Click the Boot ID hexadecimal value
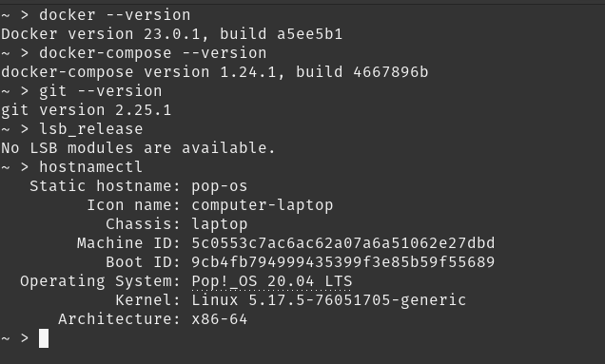 click(343, 262)
